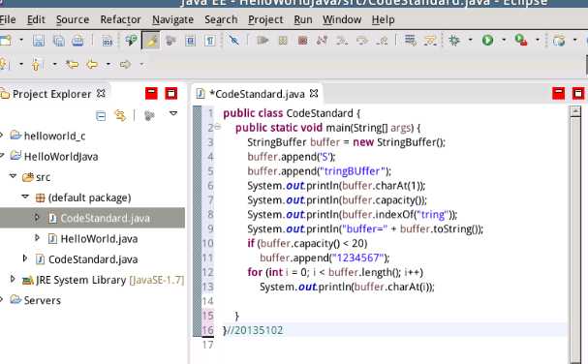Close the CodeStandard.java editor tab
This screenshot has width=588, height=364.
coord(314,93)
